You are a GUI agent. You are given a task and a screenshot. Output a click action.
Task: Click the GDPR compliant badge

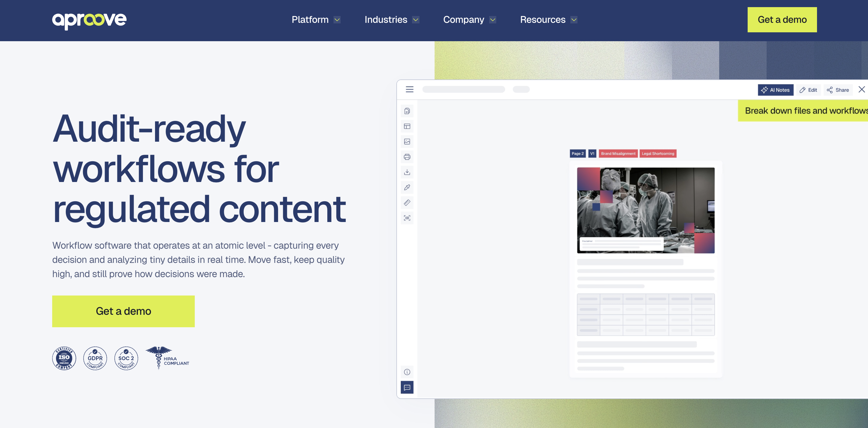tap(95, 358)
